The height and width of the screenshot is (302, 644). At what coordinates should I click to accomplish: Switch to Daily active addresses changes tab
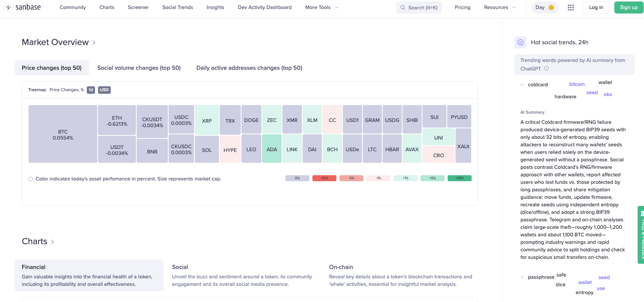(249, 68)
